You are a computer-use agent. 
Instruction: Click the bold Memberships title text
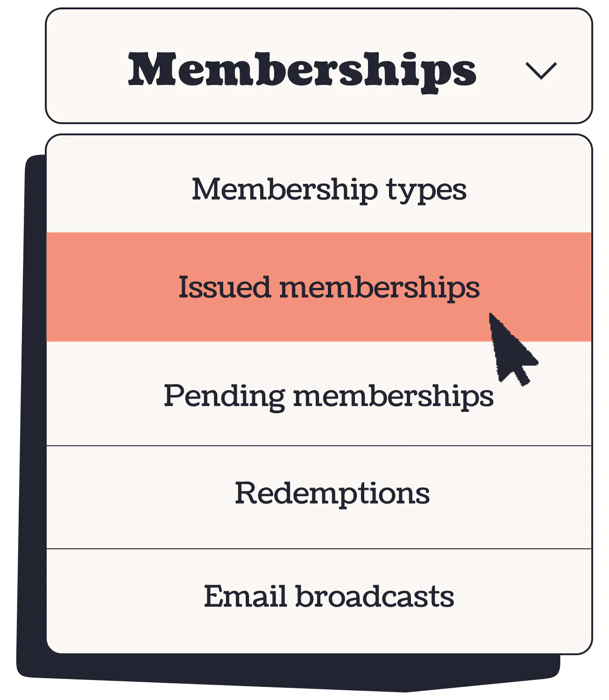302,70
